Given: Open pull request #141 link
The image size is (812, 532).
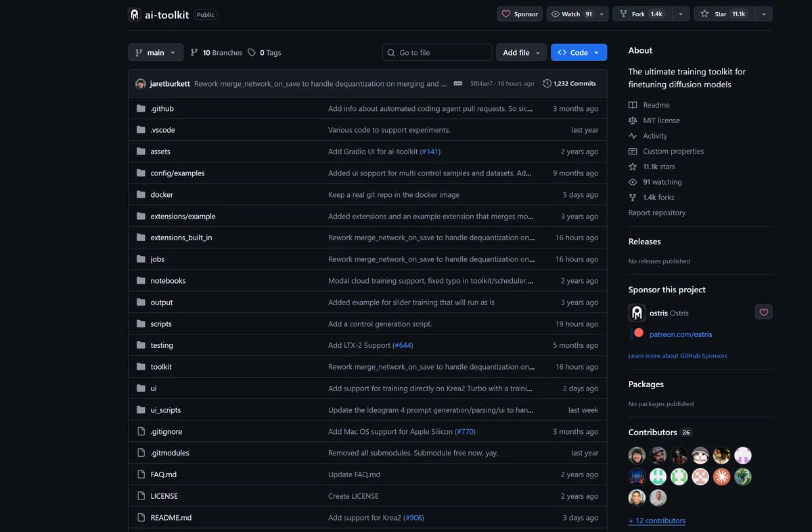Looking at the screenshot, I should pos(430,152).
